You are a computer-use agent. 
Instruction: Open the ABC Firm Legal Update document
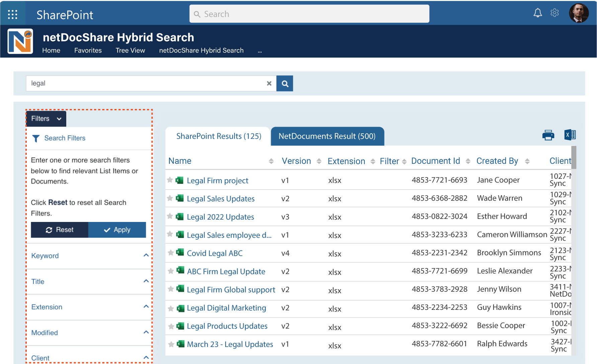[226, 272]
